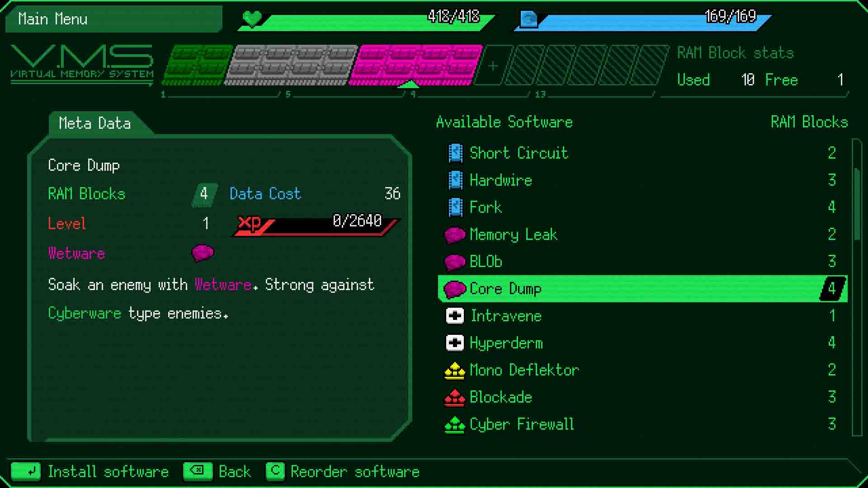
Task: Select the Blockade hardware icon
Action: coord(454,398)
